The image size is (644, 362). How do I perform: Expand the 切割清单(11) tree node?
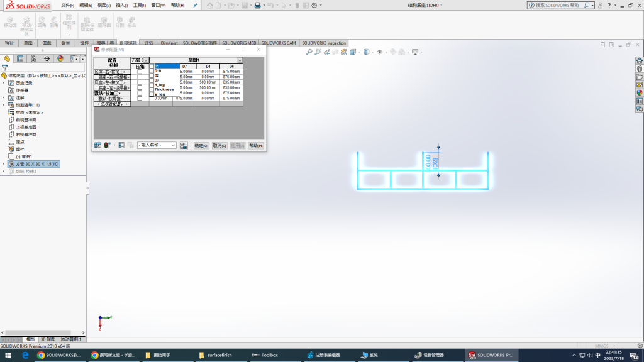tap(3, 105)
